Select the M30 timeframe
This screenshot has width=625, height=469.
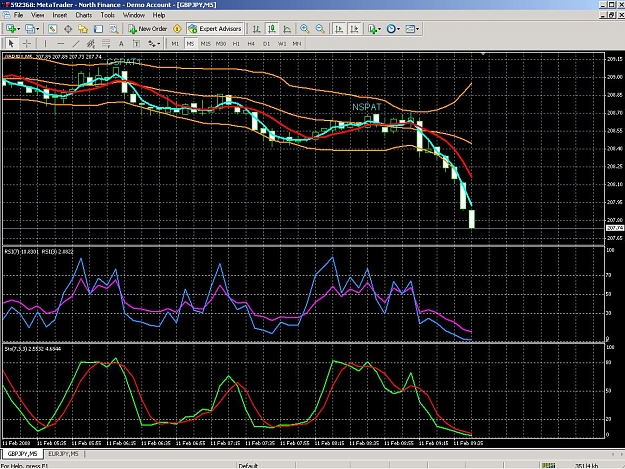coord(221,43)
